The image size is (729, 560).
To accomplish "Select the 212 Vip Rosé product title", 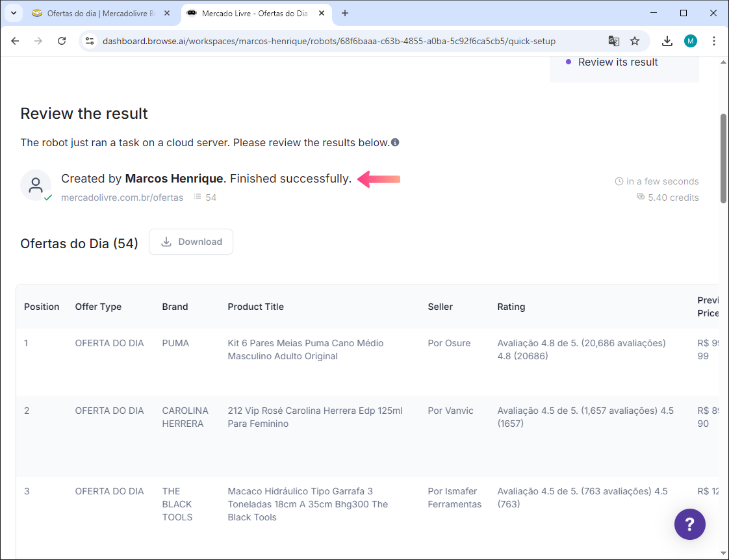I will tap(315, 417).
